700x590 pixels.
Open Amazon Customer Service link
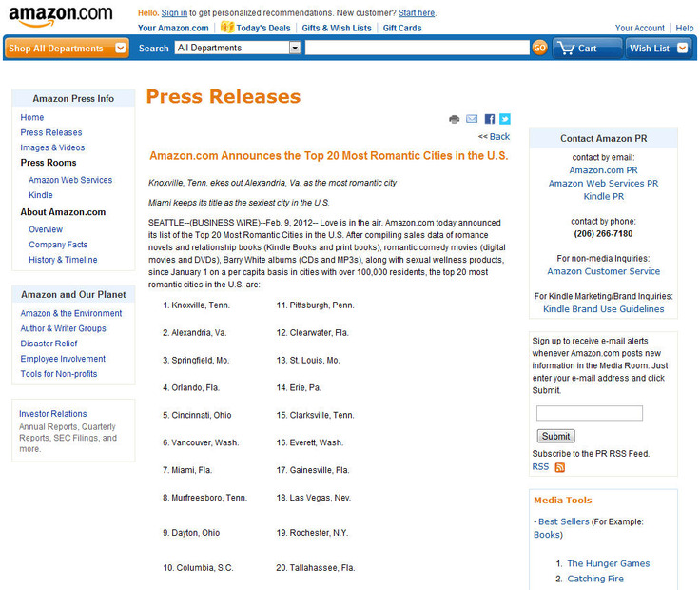(x=604, y=271)
